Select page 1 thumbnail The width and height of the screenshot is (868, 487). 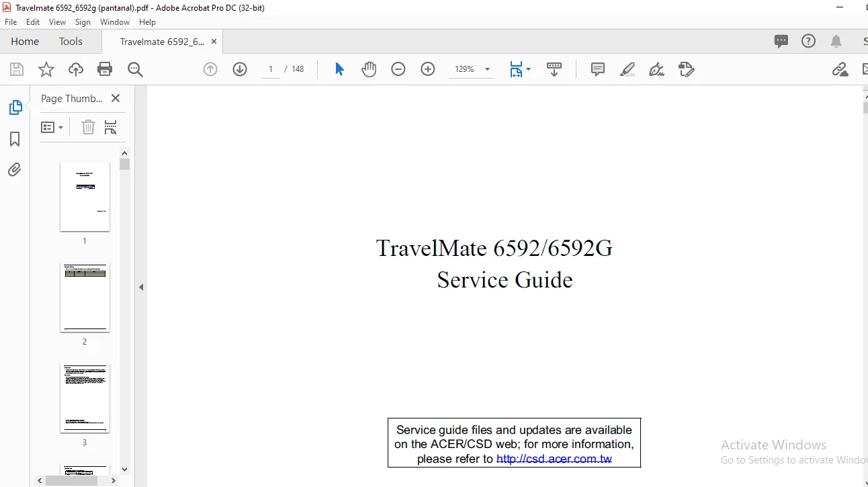coord(85,196)
